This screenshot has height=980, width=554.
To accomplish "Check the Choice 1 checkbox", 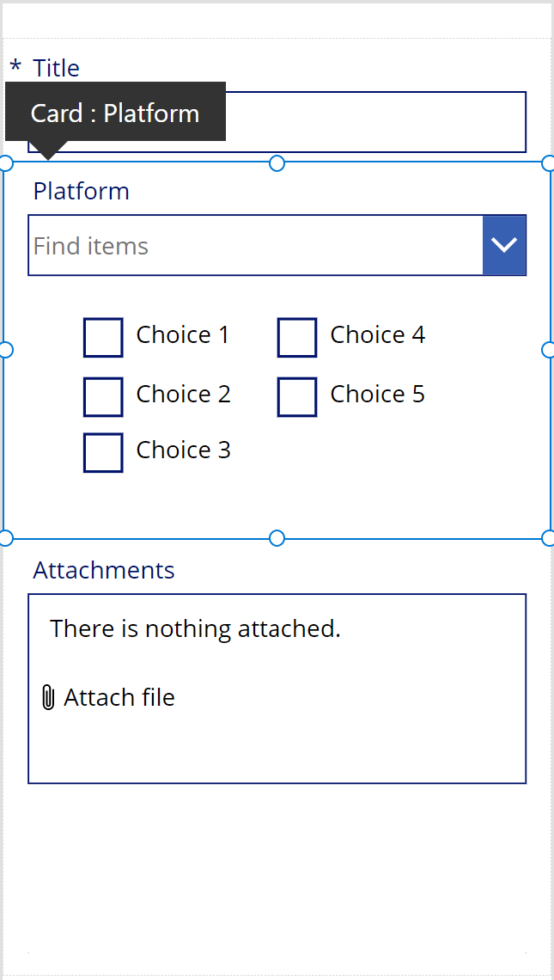I will click(103, 337).
